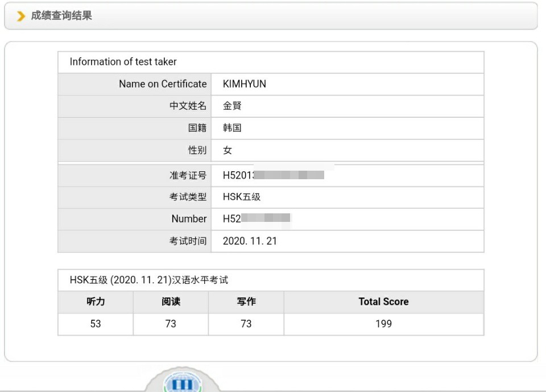Image resolution: width=546 pixels, height=392 pixels.
Task: Click the Number row label
Action: coord(189,219)
